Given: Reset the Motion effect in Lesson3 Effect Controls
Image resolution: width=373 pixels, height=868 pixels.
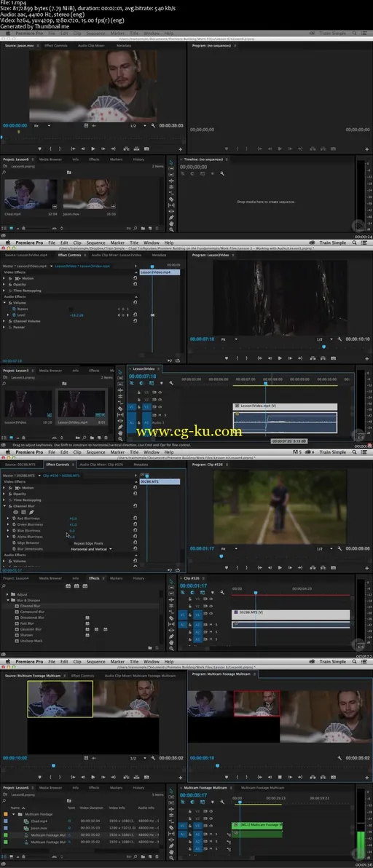Looking at the screenshot, I should (x=135, y=278).
